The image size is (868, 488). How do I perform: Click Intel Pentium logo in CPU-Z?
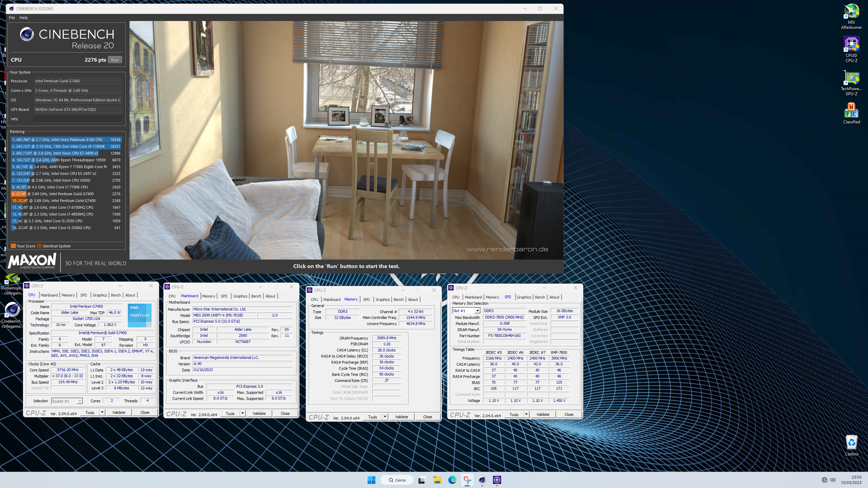point(140,315)
